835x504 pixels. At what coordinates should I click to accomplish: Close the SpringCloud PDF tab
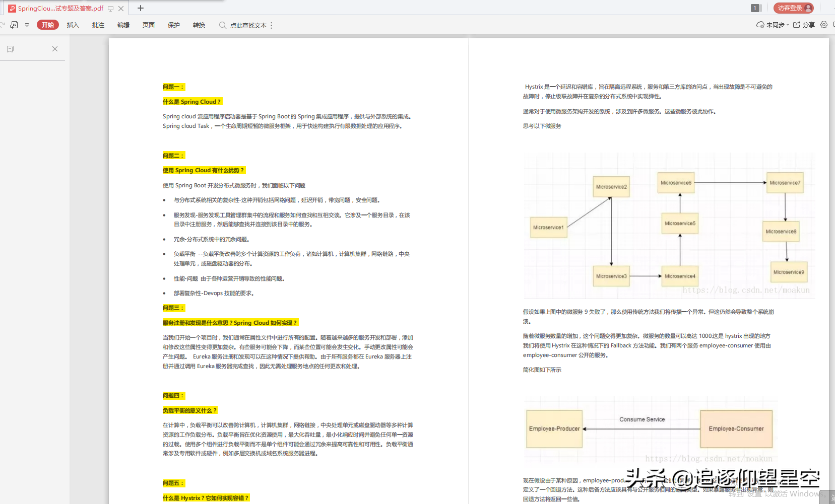(121, 9)
